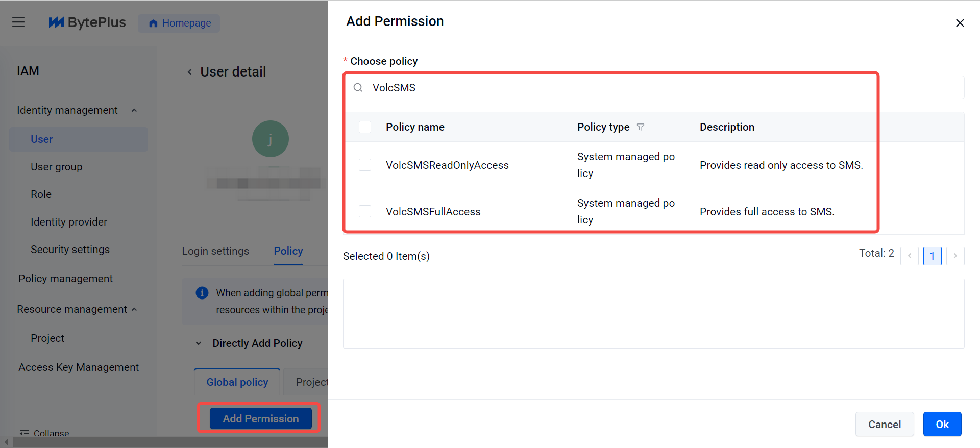The width and height of the screenshot is (980, 448).
Task: Open User group in sidebar
Action: 56,167
